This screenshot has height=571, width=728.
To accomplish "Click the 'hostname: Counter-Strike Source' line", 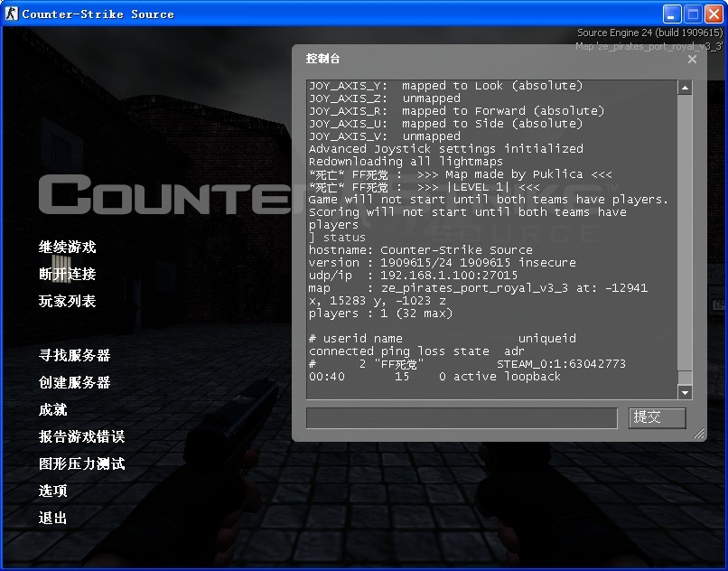I will click(421, 250).
